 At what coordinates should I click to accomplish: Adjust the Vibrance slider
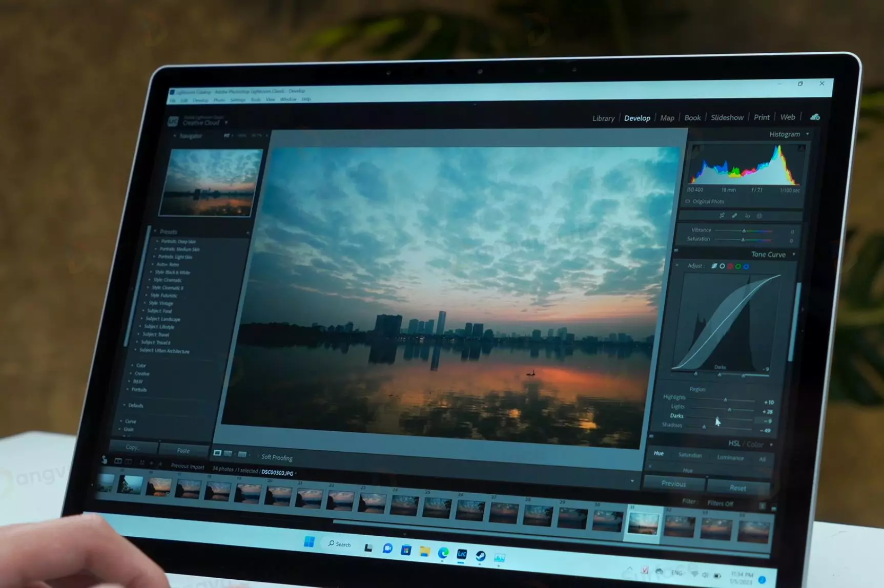[x=744, y=231]
